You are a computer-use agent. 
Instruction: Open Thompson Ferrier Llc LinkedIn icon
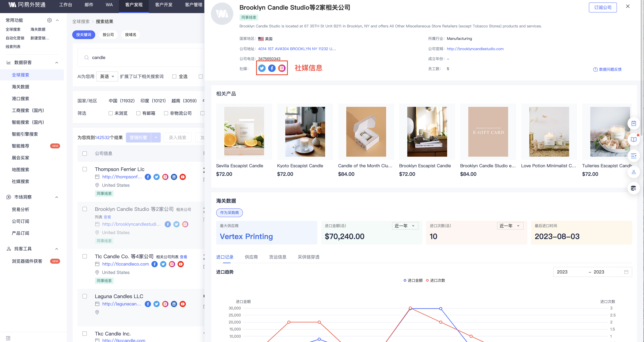click(x=174, y=177)
